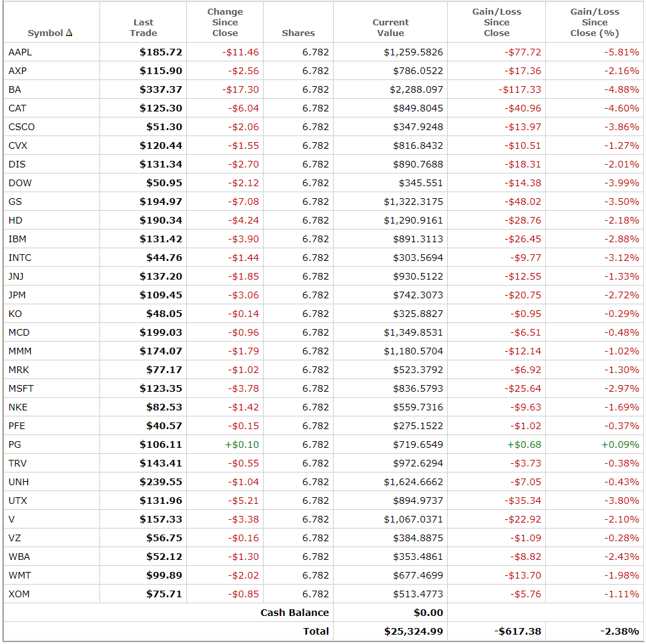This screenshot has height=644, width=646.
Task: Select the V symbol
Action: tap(11, 519)
